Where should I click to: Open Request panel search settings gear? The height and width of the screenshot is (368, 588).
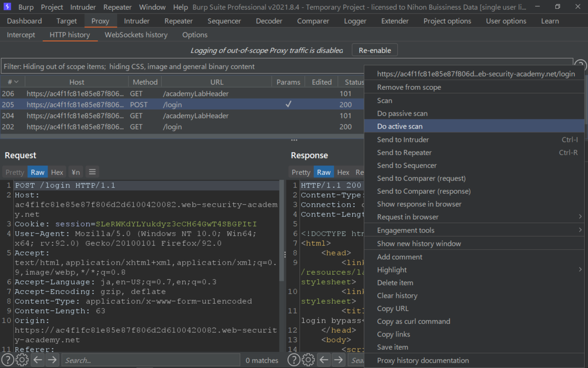22,360
